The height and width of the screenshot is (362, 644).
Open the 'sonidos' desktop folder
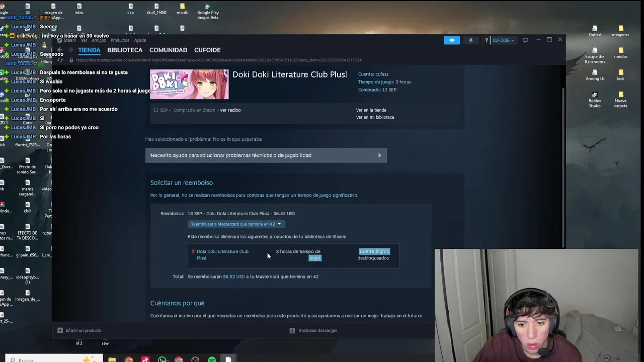click(621, 53)
